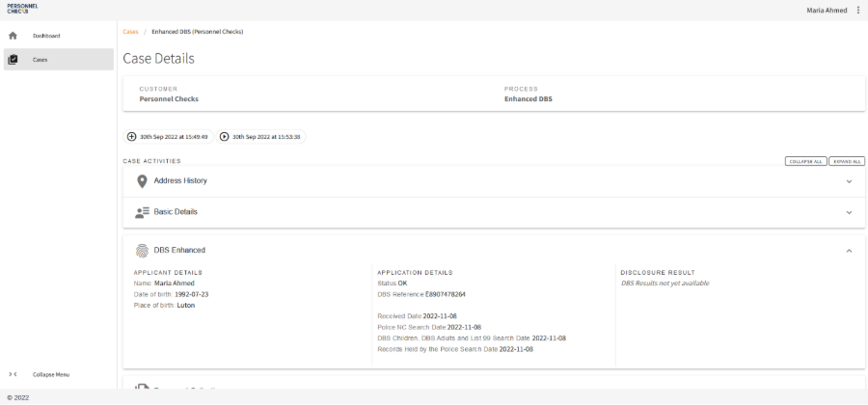Click the Expand All button

tap(847, 161)
